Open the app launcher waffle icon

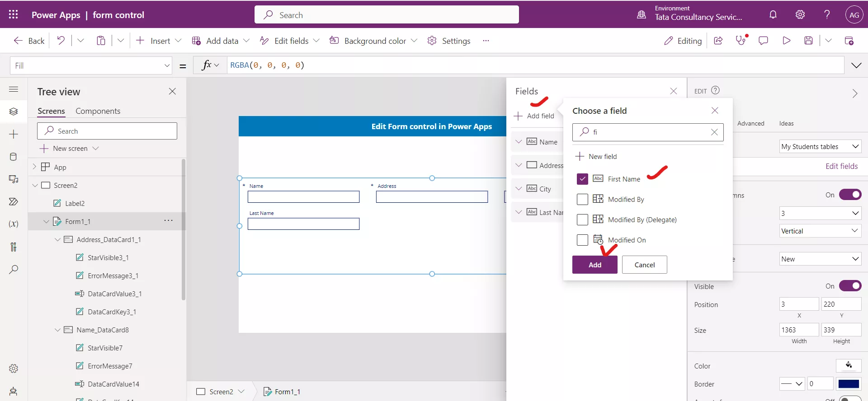coord(13,14)
